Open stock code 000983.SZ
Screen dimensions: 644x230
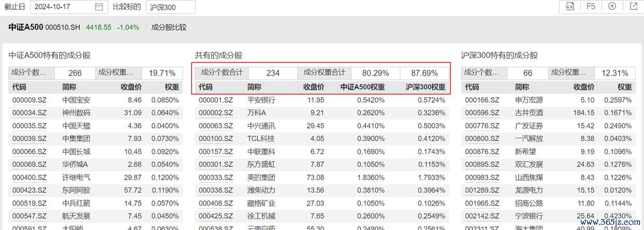(x=482, y=177)
